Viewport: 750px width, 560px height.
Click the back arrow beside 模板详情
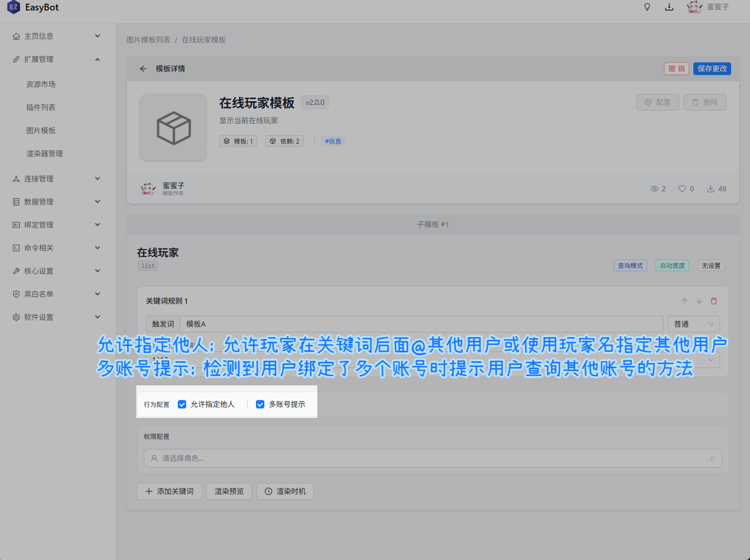tap(143, 69)
